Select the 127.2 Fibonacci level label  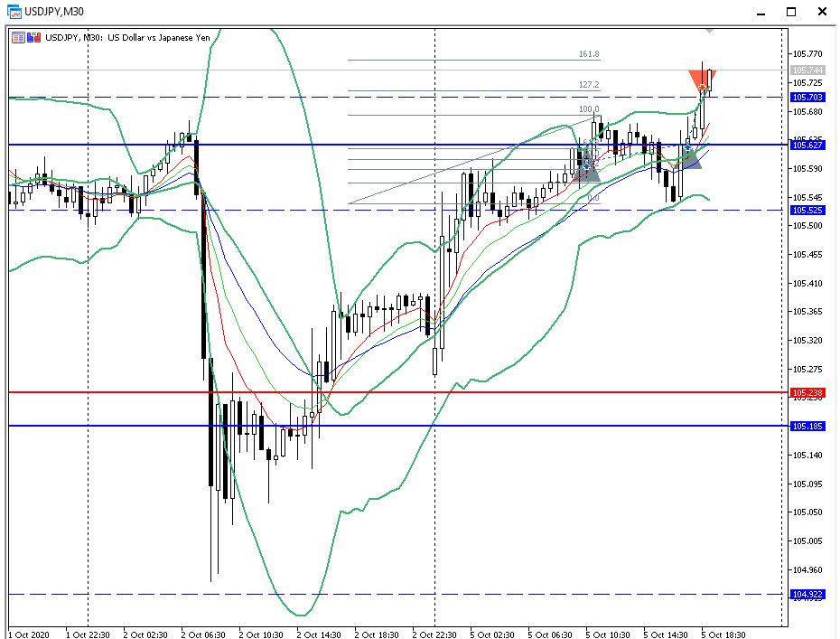pyautogui.click(x=589, y=85)
